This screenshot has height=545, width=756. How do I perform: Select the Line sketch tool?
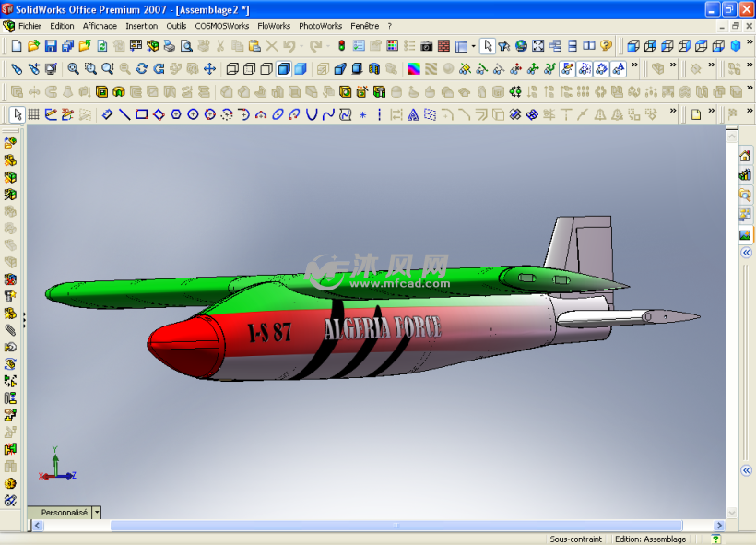click(124, 114)
